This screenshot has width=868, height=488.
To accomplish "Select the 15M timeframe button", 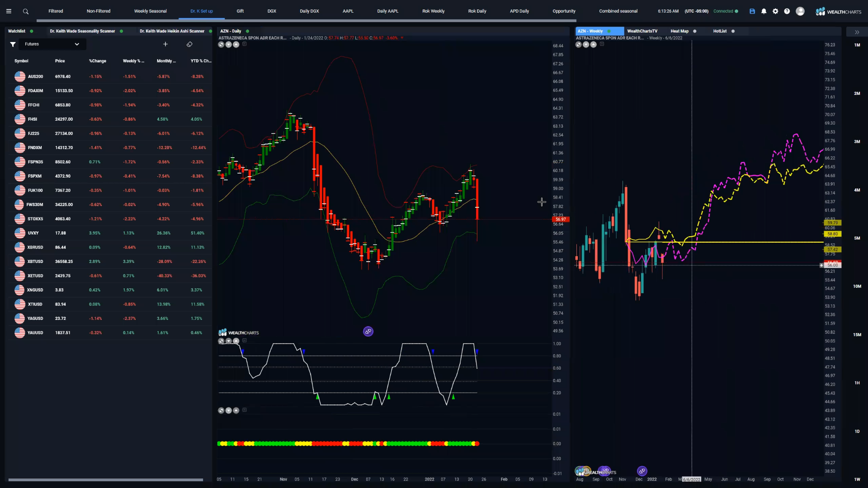I will click(857, 335).
